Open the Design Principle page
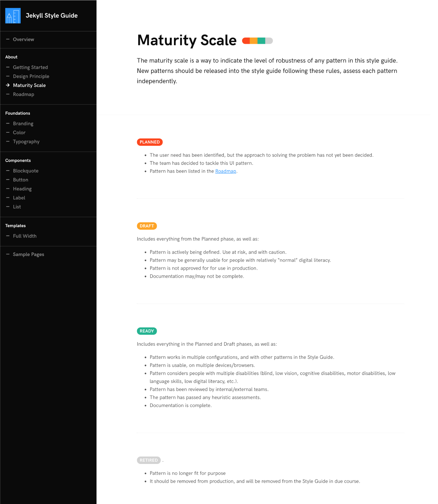Screen dimensions: 438x504 (31, 76)
